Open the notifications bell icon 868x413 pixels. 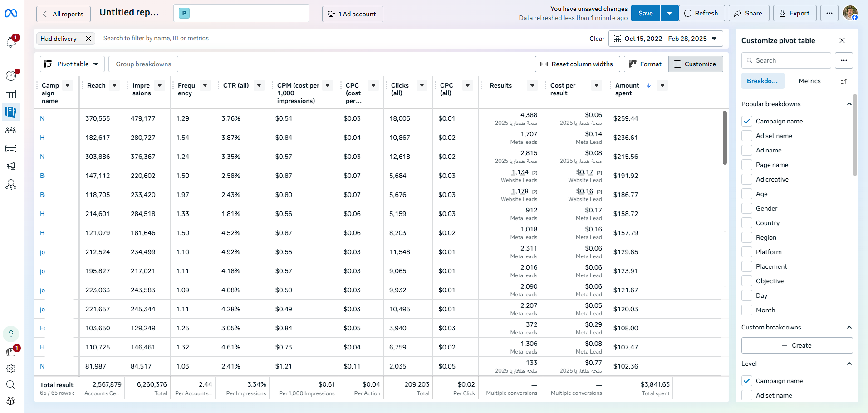click(x=11, y=42)
